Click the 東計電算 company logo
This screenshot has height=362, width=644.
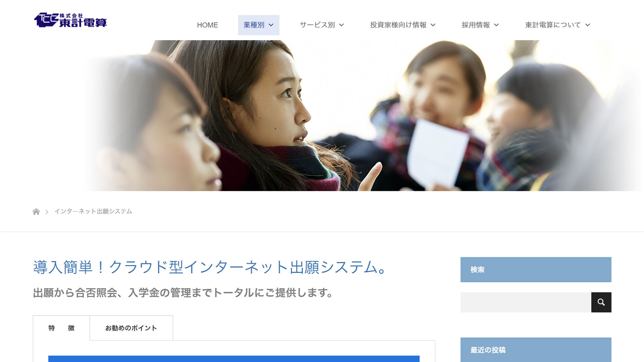(x=70, y=20)
